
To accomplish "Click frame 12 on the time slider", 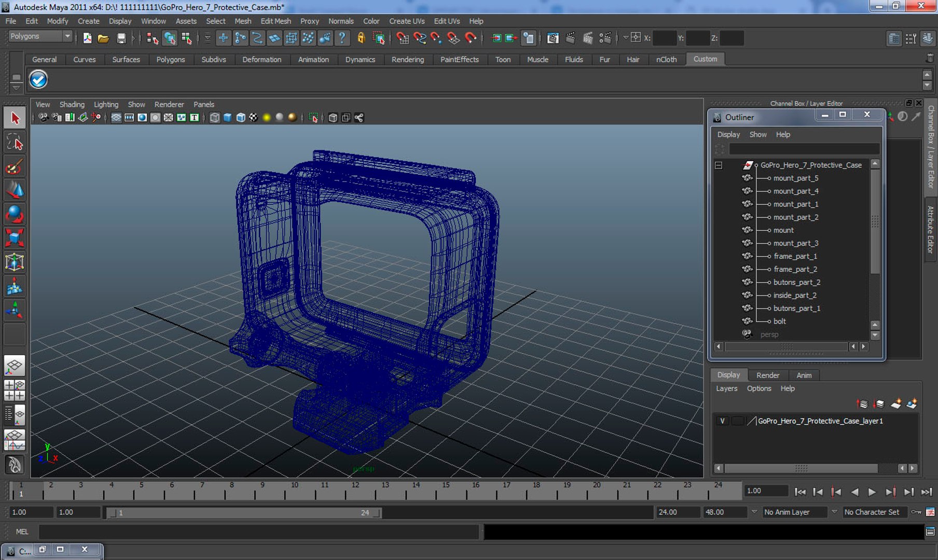I will pos(355,491).
